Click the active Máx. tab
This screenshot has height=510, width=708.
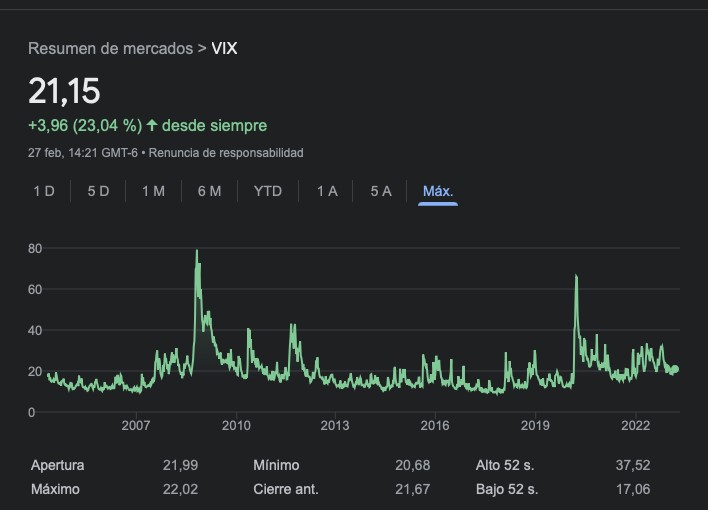tap(438, 191)
